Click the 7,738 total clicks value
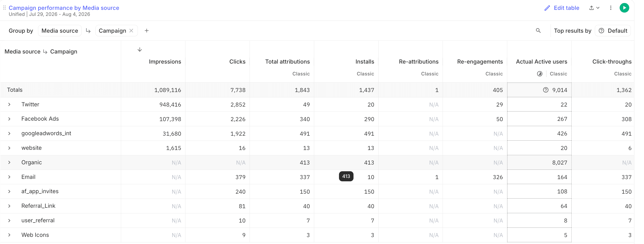The width and height of the screenshot is (644, 244). [x=238, y=90]
